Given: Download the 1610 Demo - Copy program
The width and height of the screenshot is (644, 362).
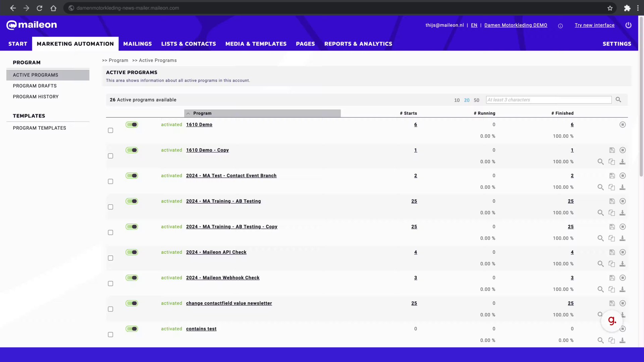Looking at the screenshot, I should point(622,162).
